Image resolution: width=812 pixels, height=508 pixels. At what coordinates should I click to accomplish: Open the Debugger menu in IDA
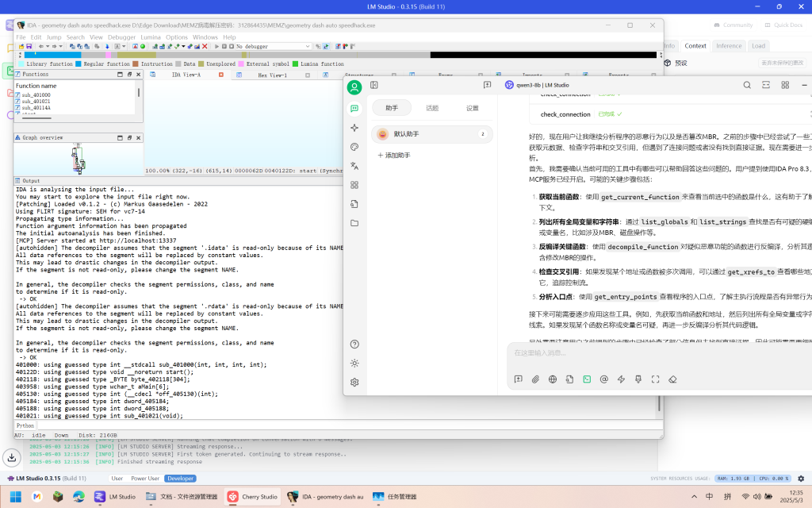(x=121, y=37)
